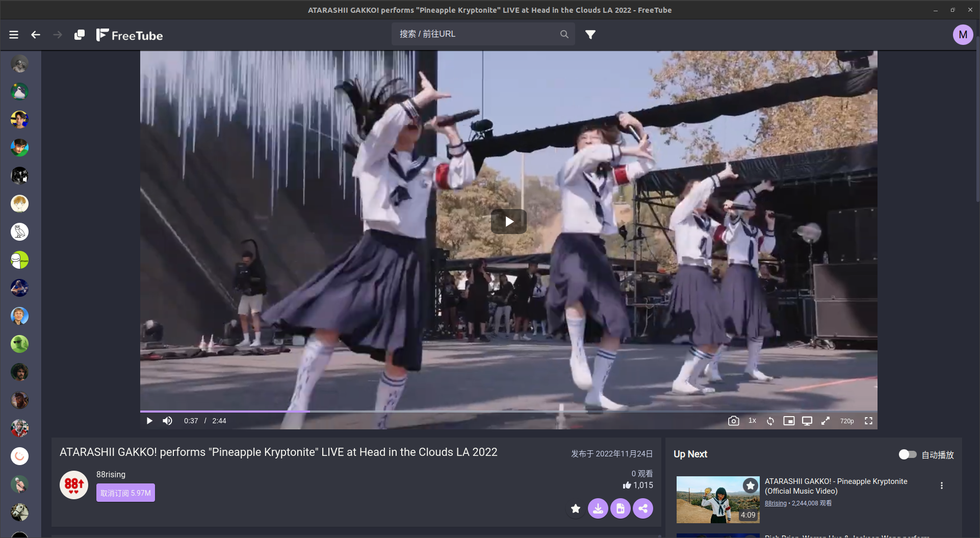Open 88rising link under Up Next video
980x538 pixels.
click(776, 503)
